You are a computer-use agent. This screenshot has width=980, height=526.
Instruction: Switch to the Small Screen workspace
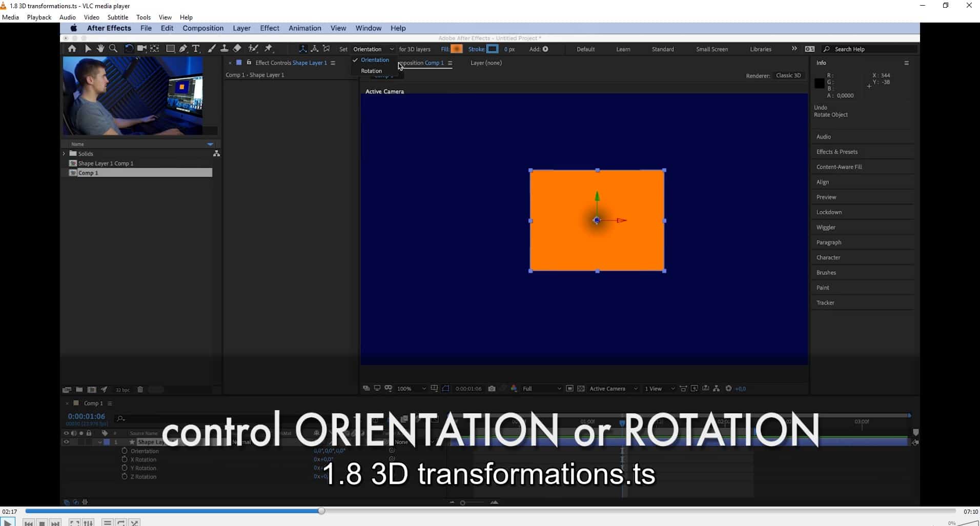pyautogui.click(x=711, y=49)
